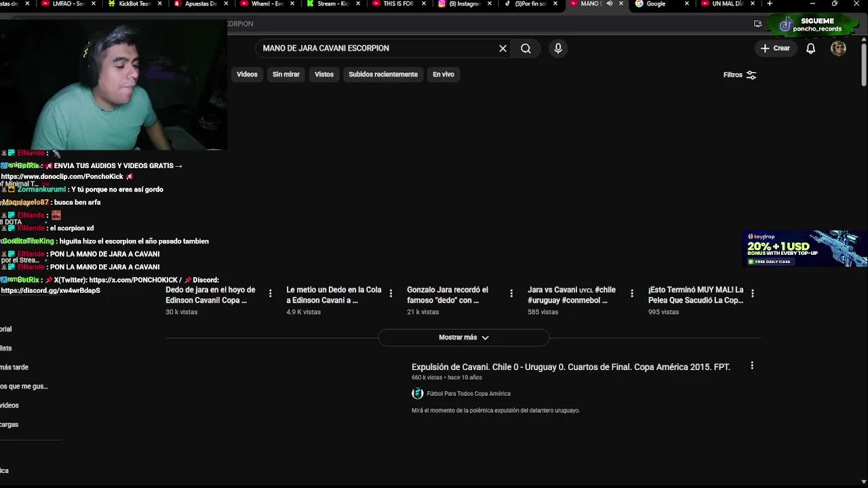The image size is (868, 488).
Task: Select the Sin mirar filter chip
Action: [x=286, y=75]
